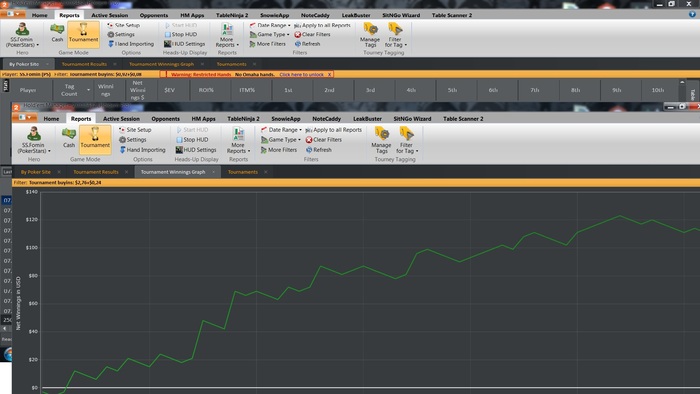Open Hand Importing in back window
Screen dimensions: 700x394
(131, 44)
